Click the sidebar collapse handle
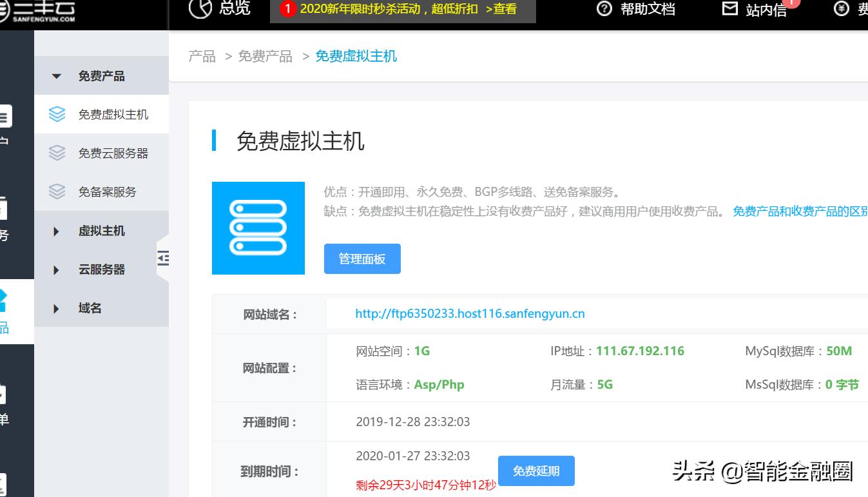868x497 pixels. click(163, 258)
